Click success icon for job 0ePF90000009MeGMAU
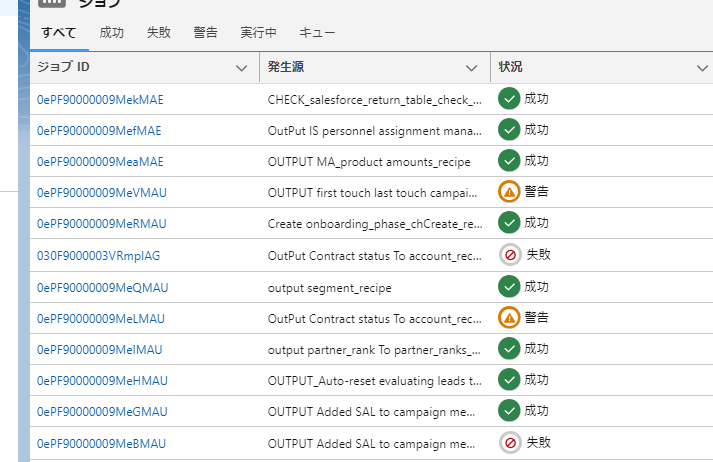The height and width of the screenshot is (462, 713). (x=509, y=410)
